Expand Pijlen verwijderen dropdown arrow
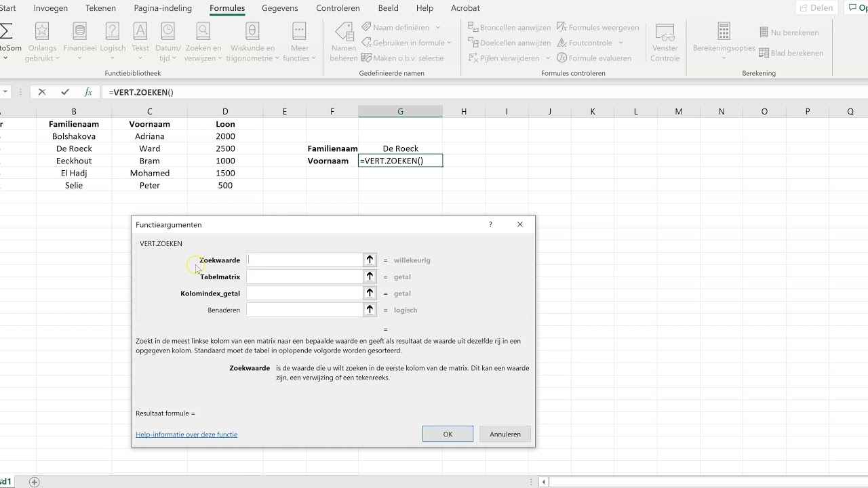 (x=548, y=58)
